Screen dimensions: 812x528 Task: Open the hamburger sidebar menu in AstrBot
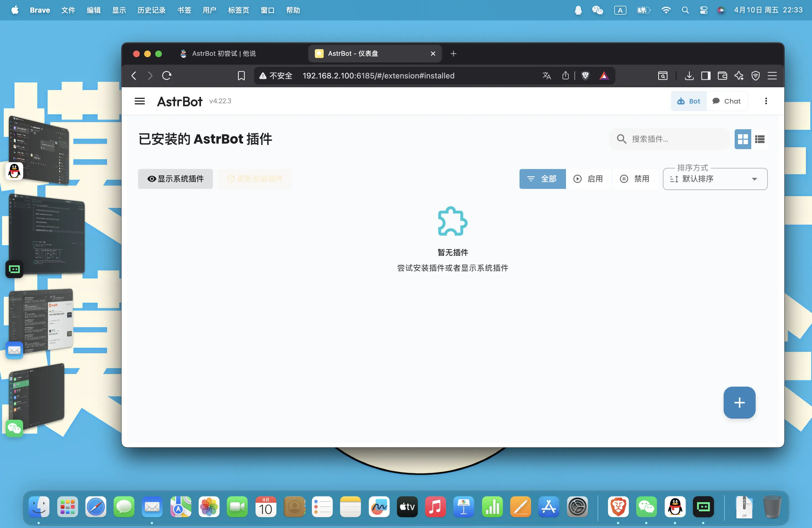139,101
